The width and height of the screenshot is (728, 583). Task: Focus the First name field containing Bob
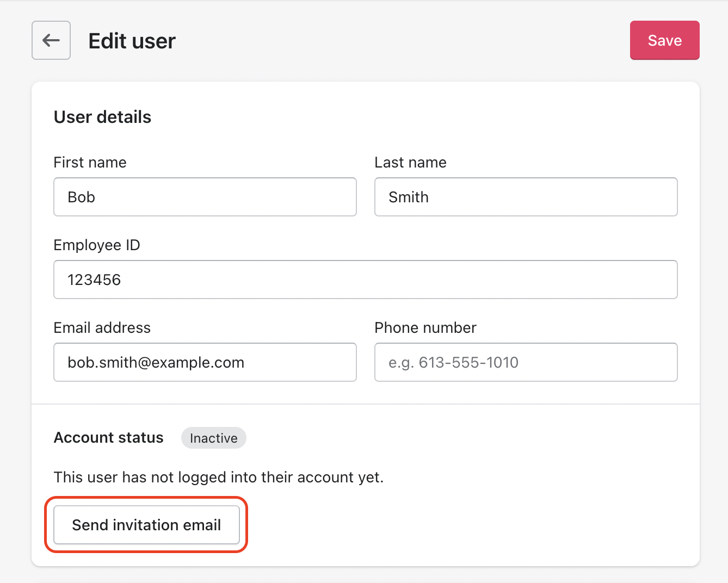click(205, 197)
